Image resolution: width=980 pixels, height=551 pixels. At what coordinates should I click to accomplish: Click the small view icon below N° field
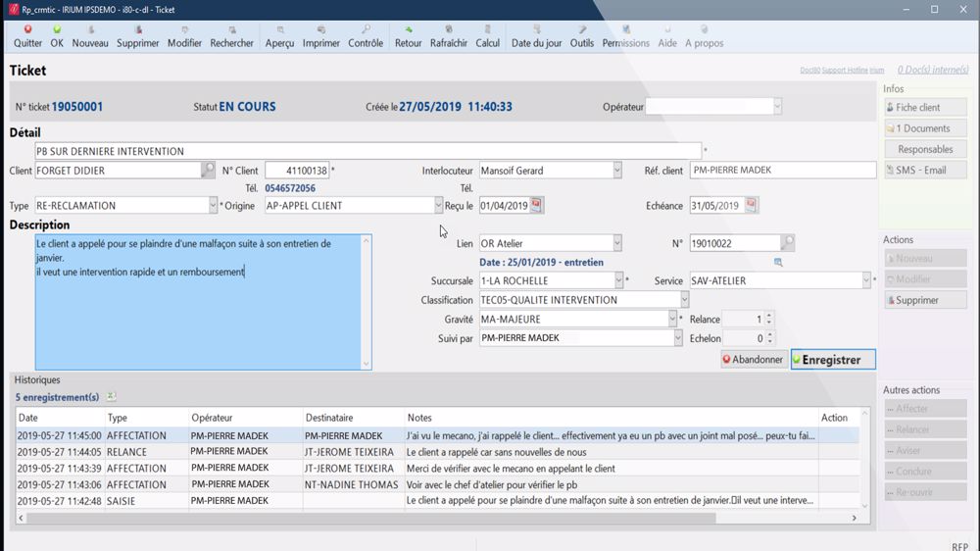coord(778,262)
